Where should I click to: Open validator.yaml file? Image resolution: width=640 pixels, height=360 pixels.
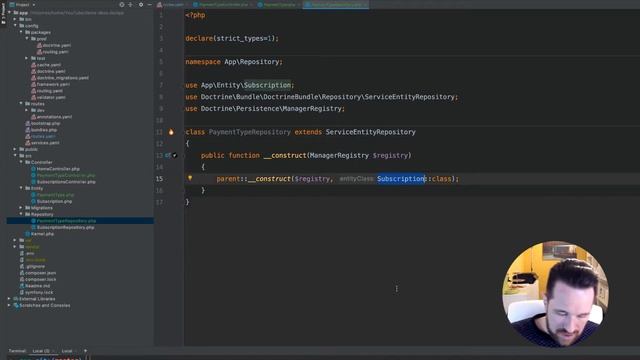51,97
